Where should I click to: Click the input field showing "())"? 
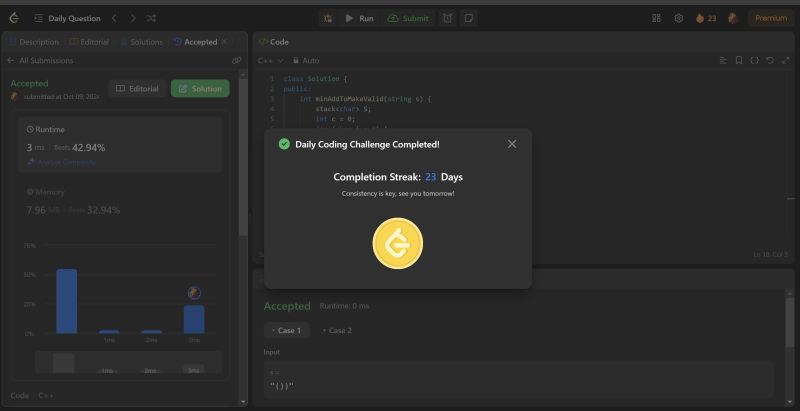pos(519,380)
